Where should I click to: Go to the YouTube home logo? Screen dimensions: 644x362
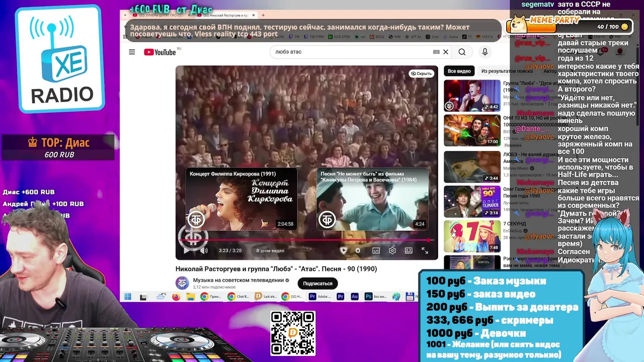[x=159, y=52]
